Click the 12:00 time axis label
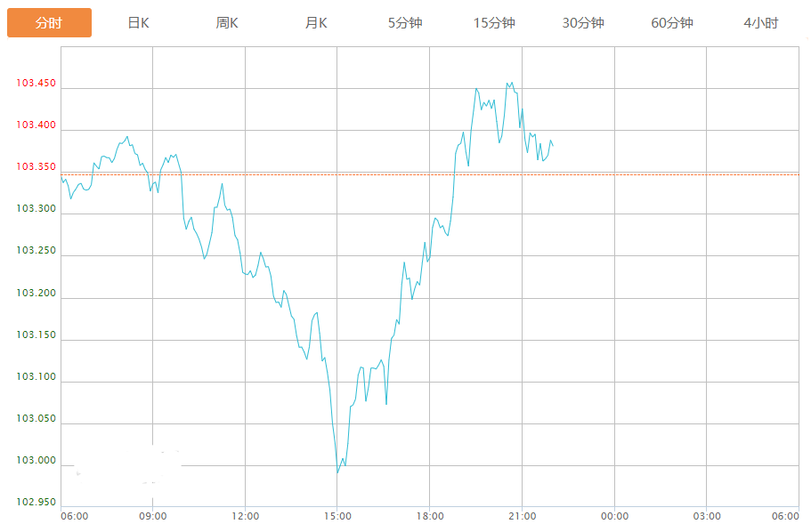 click(x=245, y=516)
